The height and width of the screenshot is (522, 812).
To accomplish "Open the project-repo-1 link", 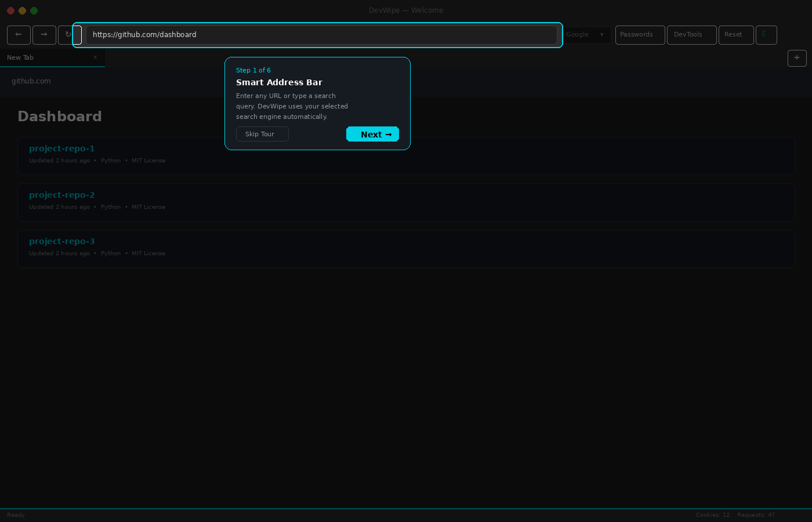I will click(x=62, y=148).
